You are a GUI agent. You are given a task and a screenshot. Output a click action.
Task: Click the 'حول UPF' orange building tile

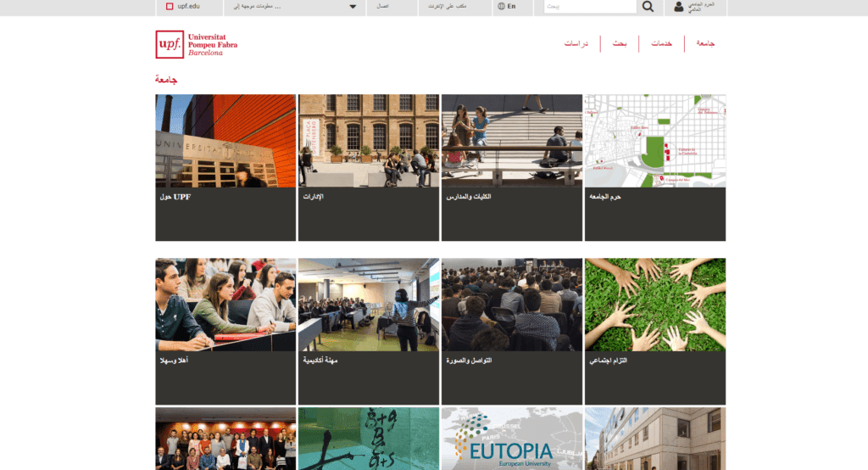point(225,166)
